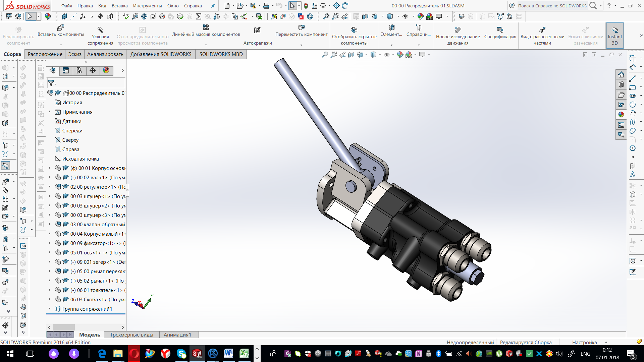Open Appearances tab in task pane

click(x=621, y=115)
